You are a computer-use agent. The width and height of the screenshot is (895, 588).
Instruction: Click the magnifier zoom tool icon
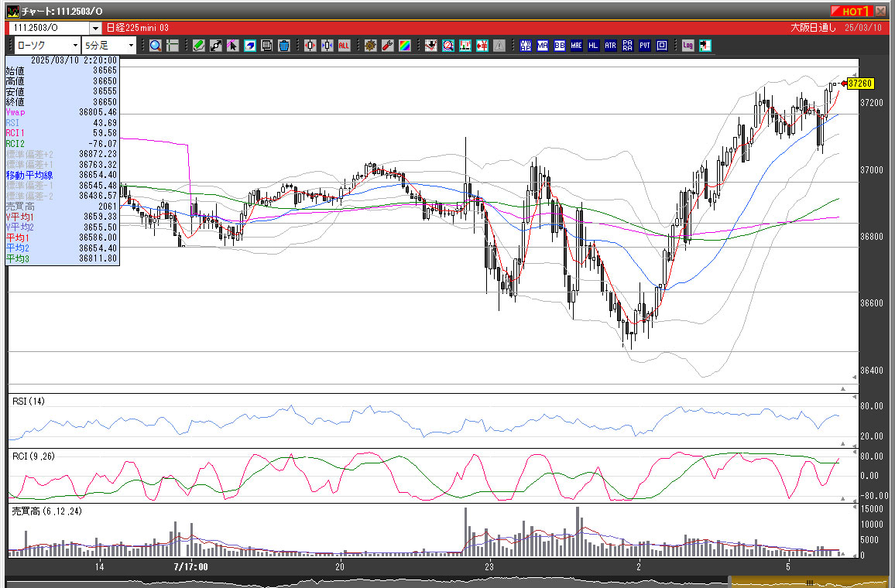[156, 46]
